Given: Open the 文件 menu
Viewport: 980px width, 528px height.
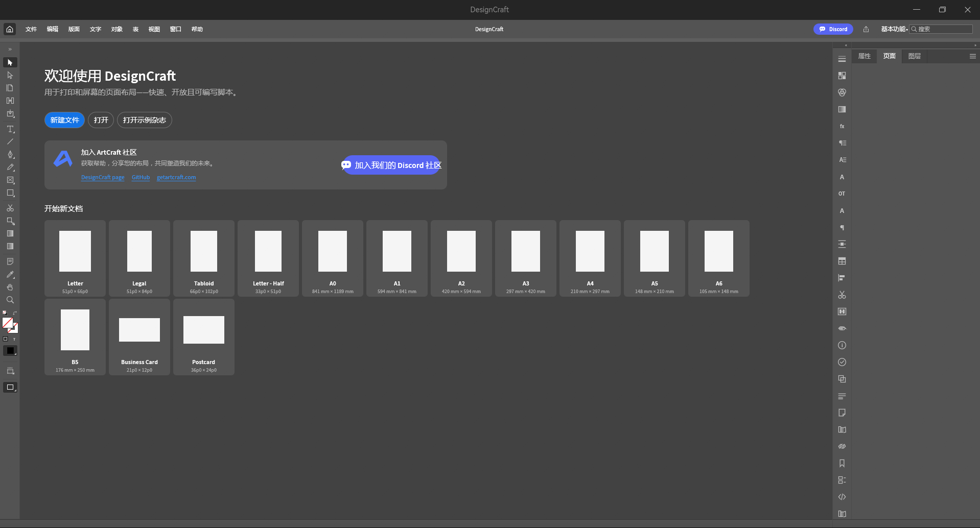Looking at the screenshot, I should pos(31,29).
